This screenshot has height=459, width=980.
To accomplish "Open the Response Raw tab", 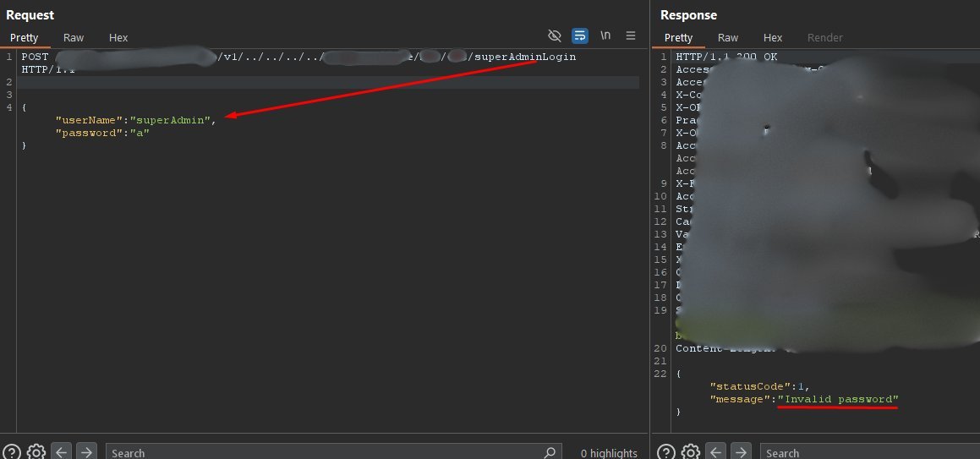I will coord(727,37).
